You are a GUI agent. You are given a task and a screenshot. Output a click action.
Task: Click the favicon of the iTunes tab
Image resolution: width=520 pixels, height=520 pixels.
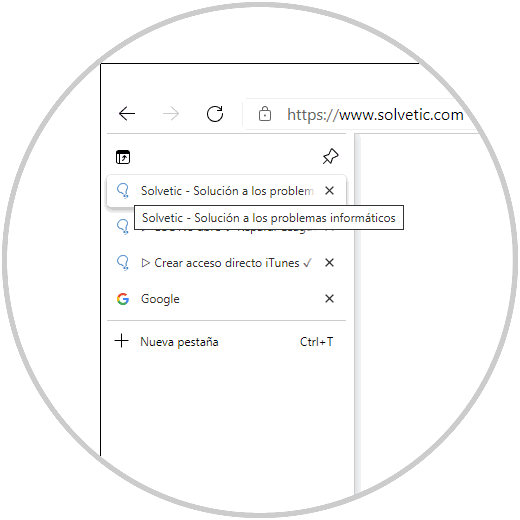tap(123, 263)
